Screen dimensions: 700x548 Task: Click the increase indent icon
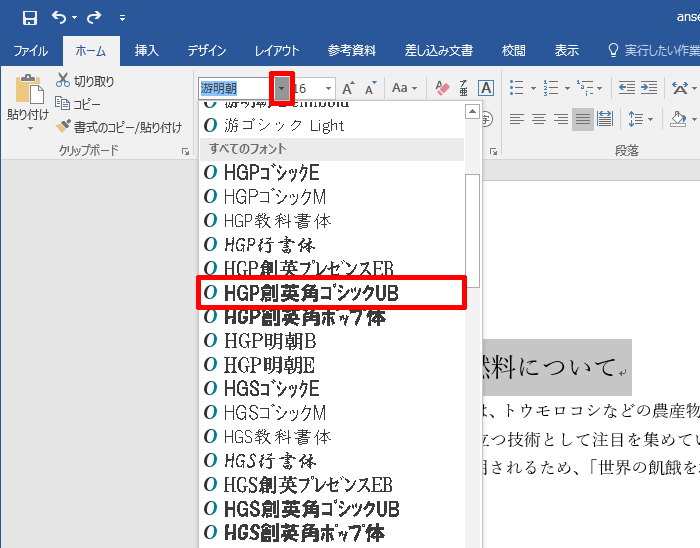pos(649,88)
